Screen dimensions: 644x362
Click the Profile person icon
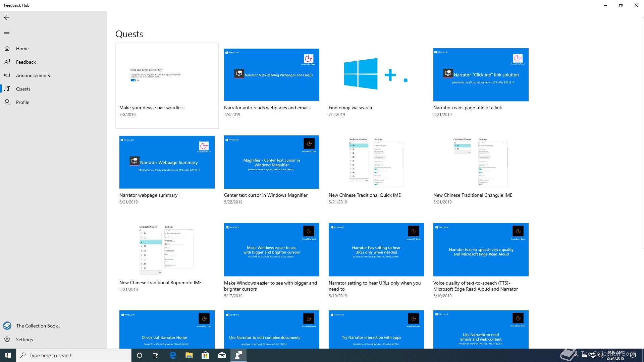(x=7, y=102)
